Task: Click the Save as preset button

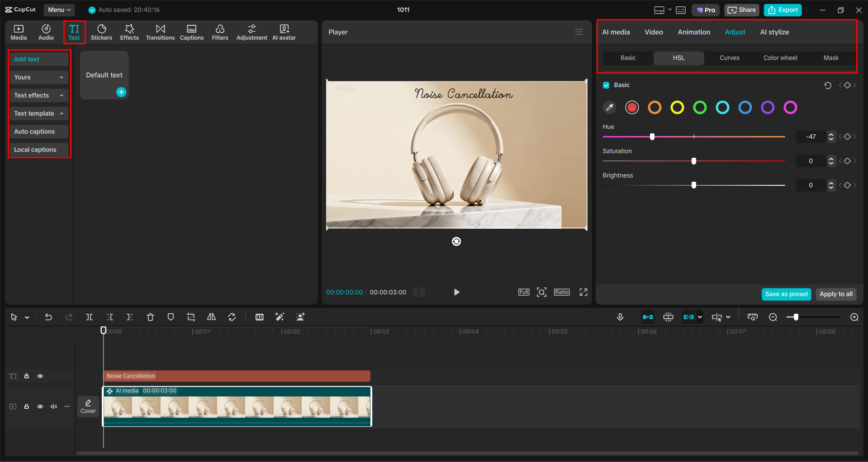Action: click(x=786, y=294)
